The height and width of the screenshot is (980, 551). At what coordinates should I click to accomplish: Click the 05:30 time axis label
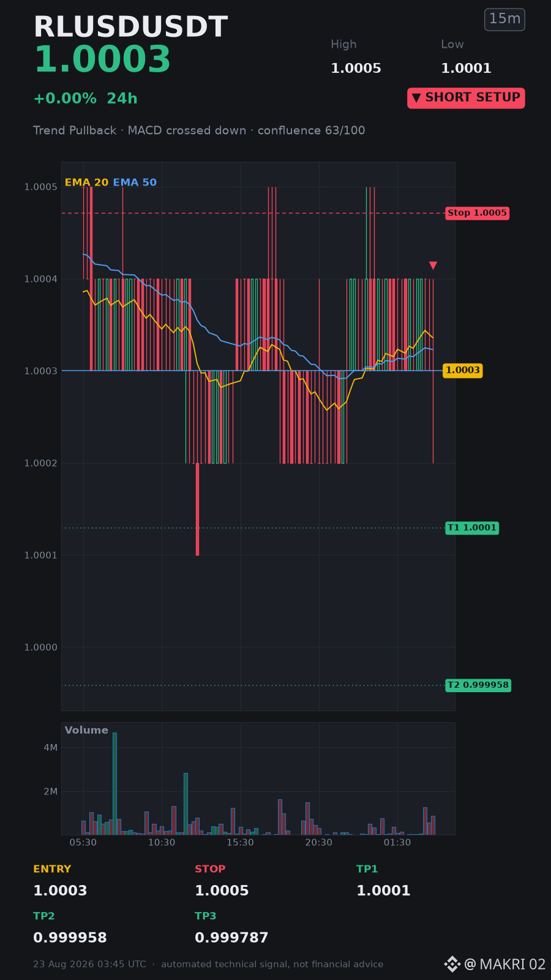(83, 843)
